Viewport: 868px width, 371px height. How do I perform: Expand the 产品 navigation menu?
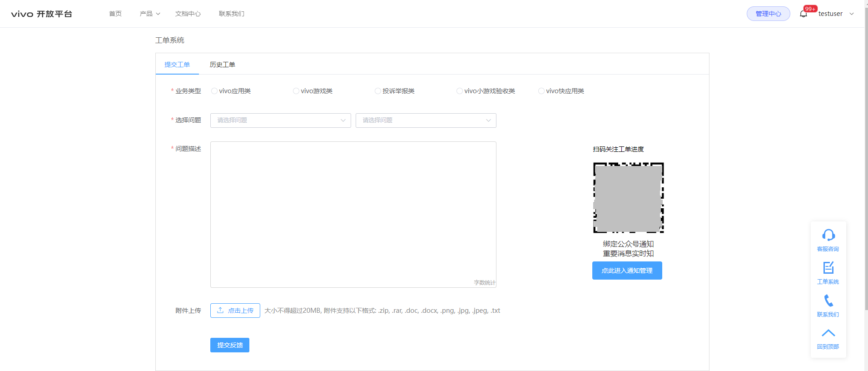149,14
